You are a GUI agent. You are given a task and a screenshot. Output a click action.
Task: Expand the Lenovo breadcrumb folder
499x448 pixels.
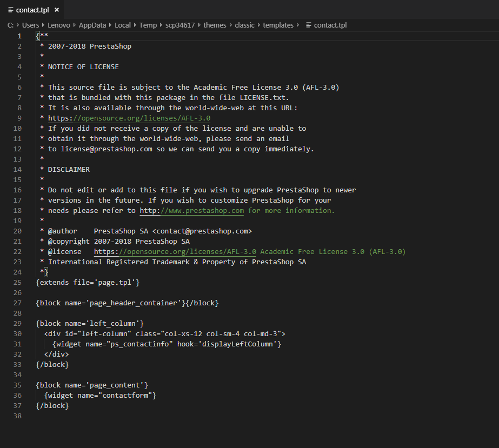pos(58,25)
